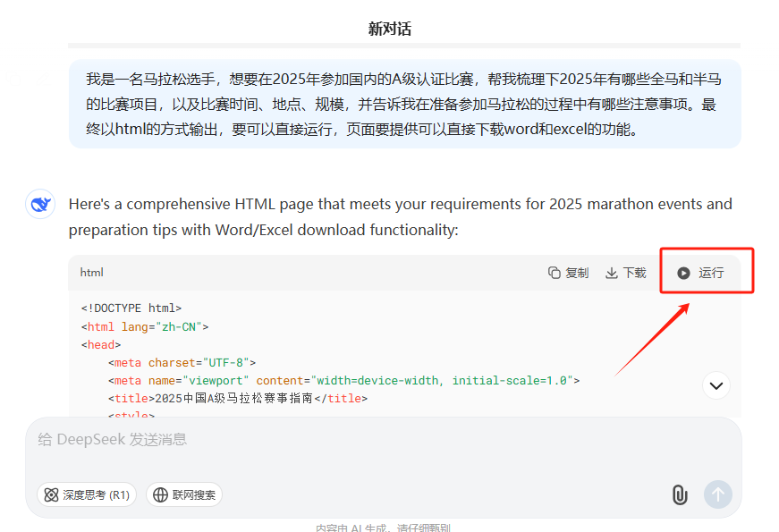779x532 pixels.
Task: Focus the 给 DeepSeek 发送消息 input box
Action: coord(358,440)
